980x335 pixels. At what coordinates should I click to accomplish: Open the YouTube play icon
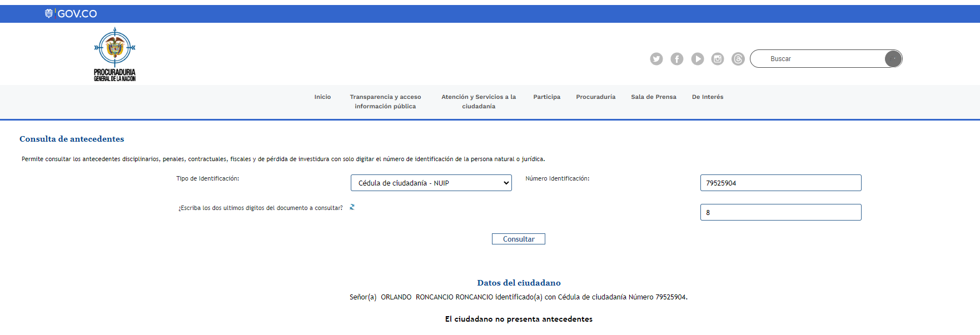point(697,59)
